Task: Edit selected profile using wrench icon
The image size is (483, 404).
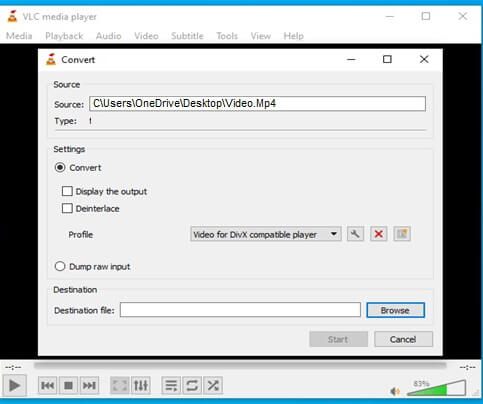Action: click(x=355, y=234)
